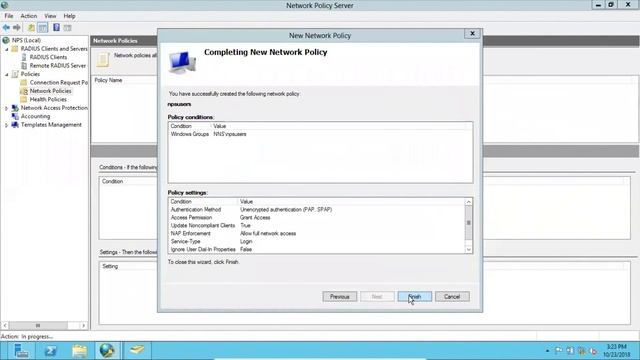Click the Action Center flag tray icon

(x=559, y=351)
